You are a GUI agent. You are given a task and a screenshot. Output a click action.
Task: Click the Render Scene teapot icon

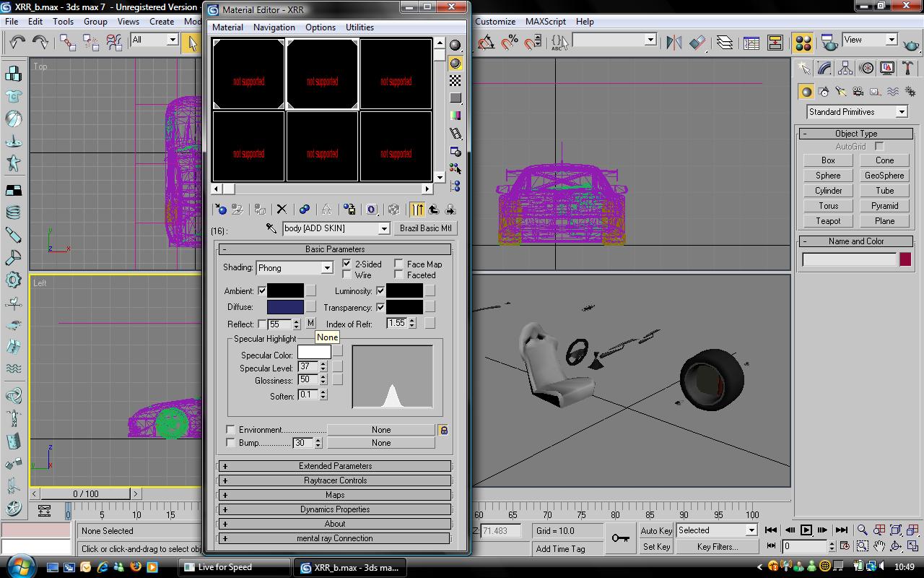[831, 43]
